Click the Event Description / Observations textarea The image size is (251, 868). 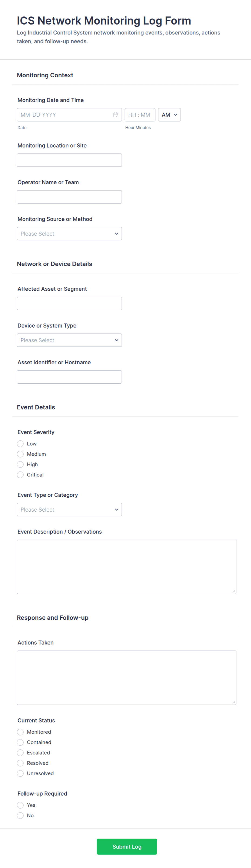[127, 567]
